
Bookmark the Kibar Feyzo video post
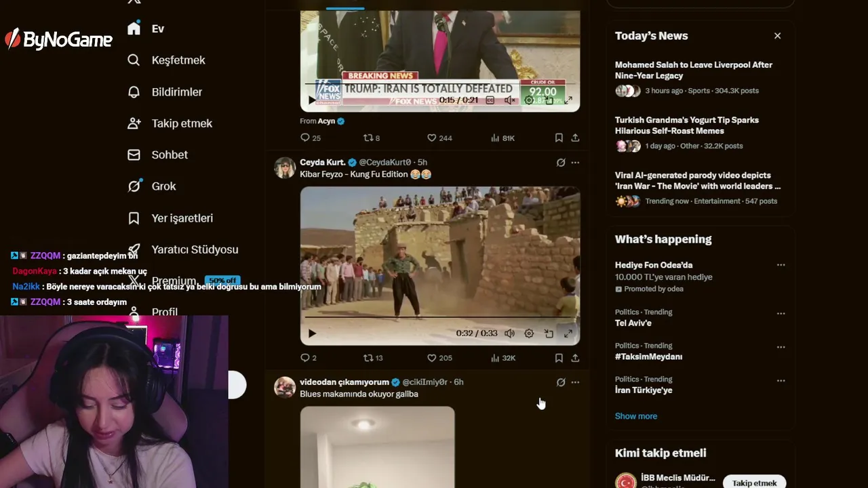coord(559,358)
